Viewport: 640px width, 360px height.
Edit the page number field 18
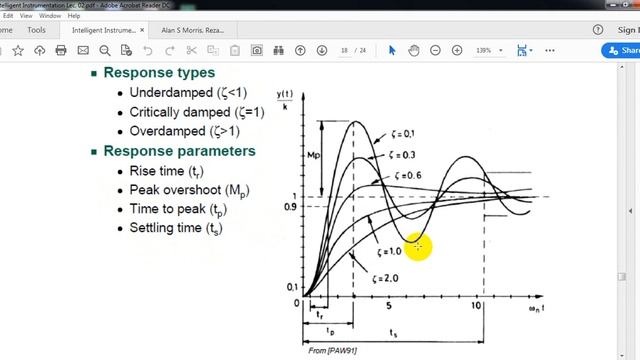coord(344,51)
